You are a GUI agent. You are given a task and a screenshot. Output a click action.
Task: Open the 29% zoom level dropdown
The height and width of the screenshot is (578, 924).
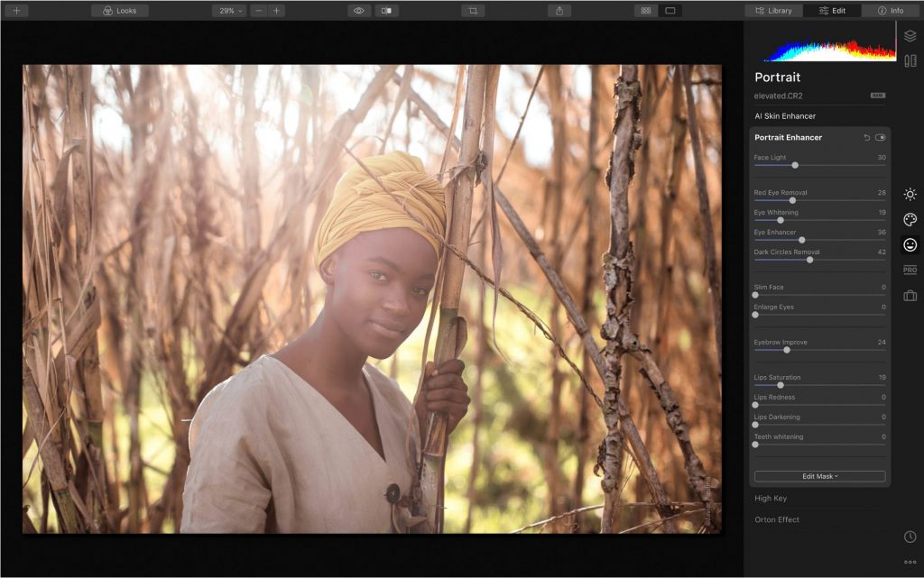[x=229, y=11]
